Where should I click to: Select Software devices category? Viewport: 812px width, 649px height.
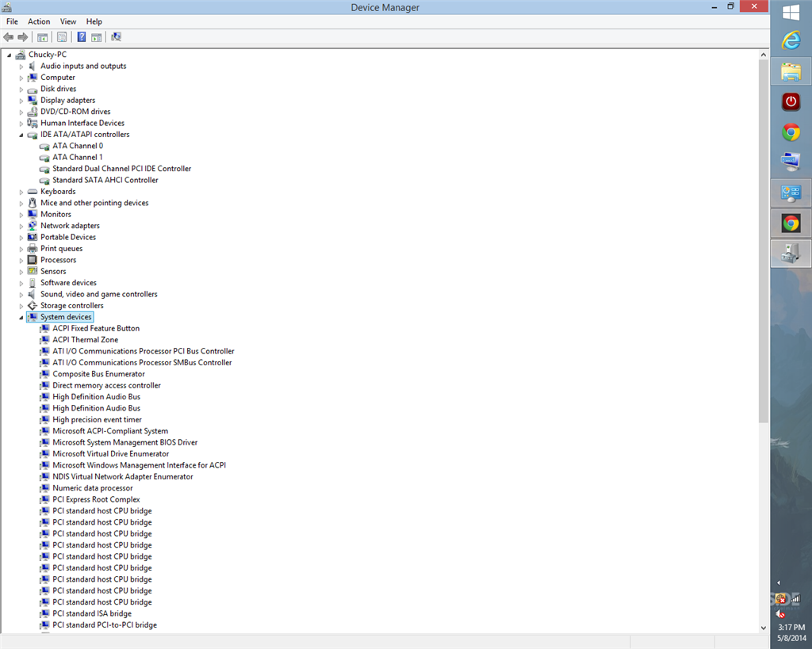coord(68,282)
